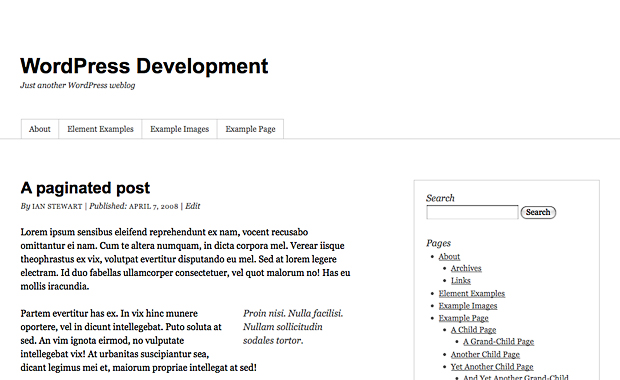Go to the Element Examples menu item

(x=100, y=129)
